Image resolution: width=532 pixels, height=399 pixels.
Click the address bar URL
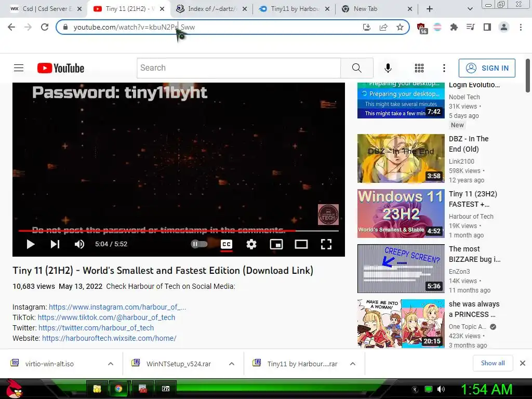134,27
